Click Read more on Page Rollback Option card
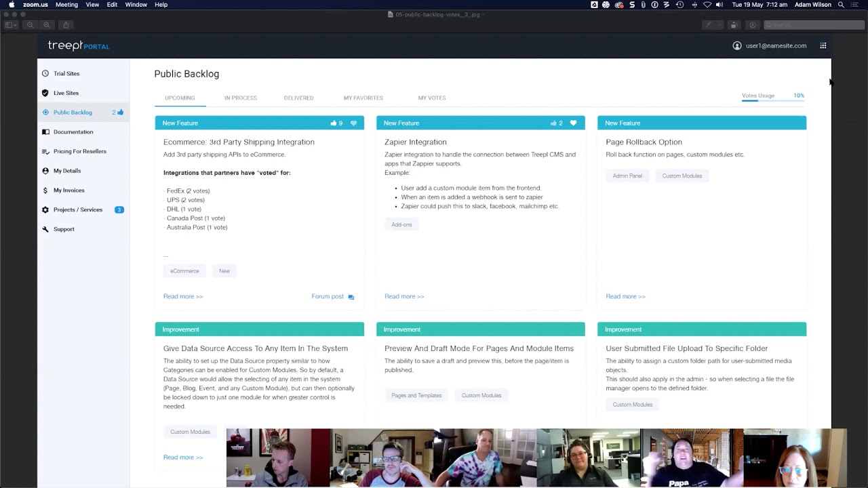The image size is (868, 488). point(625,296)
